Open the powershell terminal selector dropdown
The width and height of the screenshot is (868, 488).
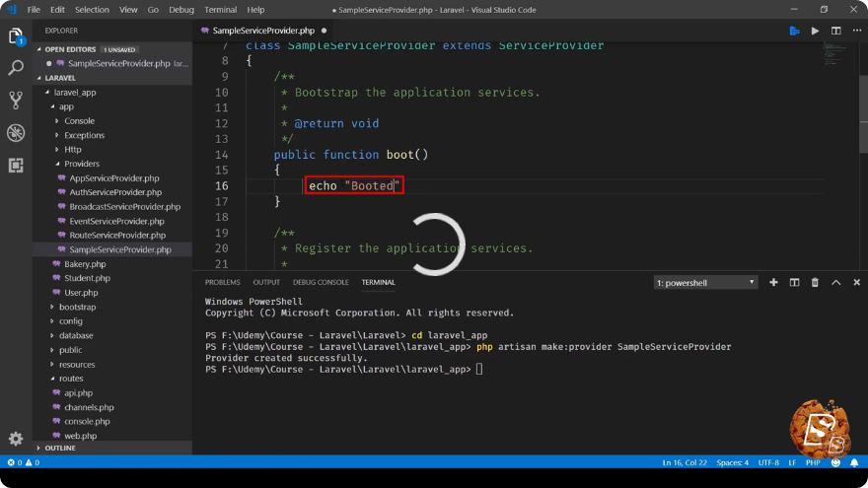click(705, 283)
